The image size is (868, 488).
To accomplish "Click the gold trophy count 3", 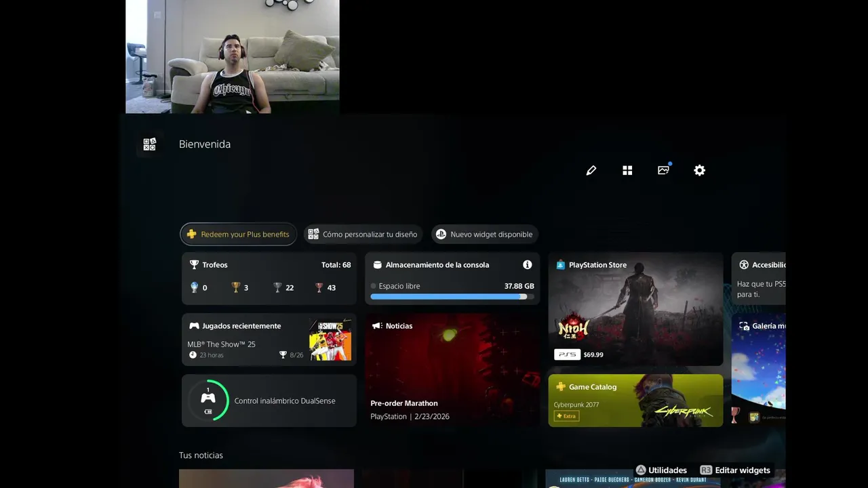I will coord(240,287).
